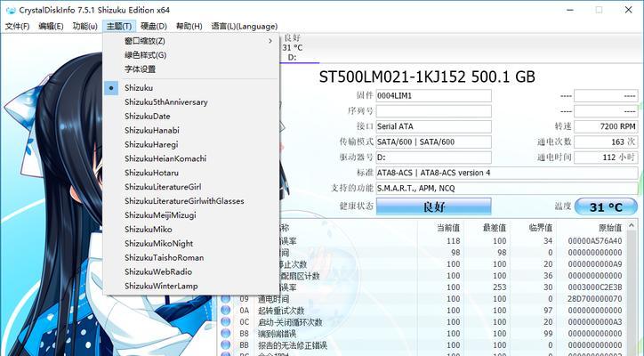Switch to the ShizukuHanabi theme

tap(191, 130)
